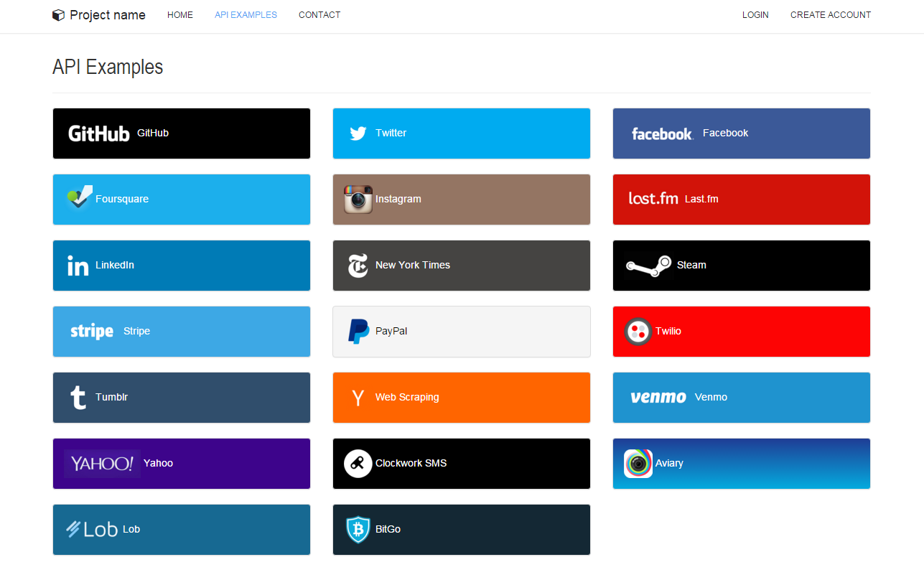Viewport: 924px width, 585px height.
Task: Click the 'API Examples' page heading
Action: (x=108, y=67)
